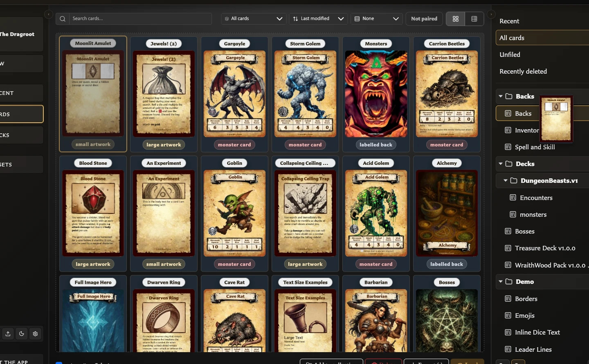Viewport: 589px width, 364px height.
Task: Select the Collapsing Ceiling Trap card thumbnail
Action: [x=305, y=213]
